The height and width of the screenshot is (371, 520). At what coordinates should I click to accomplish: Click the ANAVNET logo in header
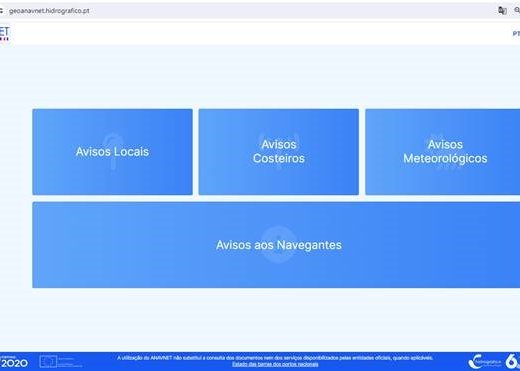(x=4, y=33)
